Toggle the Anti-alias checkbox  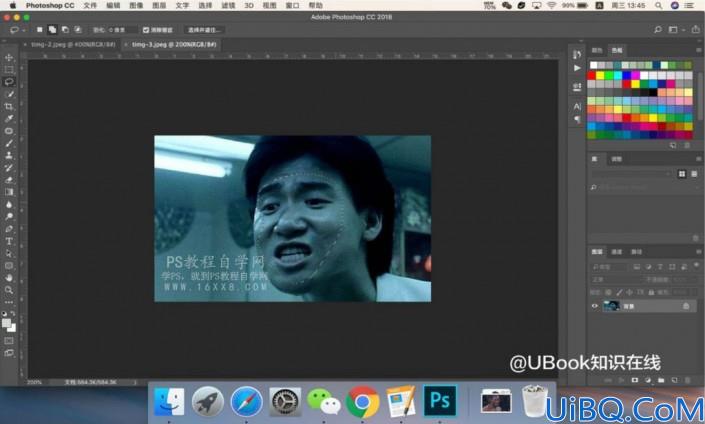[x=146, y=30]
